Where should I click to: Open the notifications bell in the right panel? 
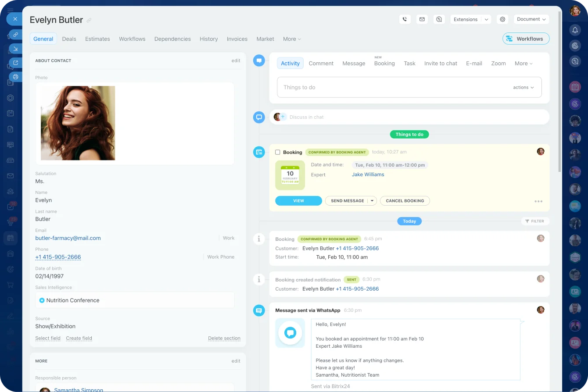click(575, 29)
